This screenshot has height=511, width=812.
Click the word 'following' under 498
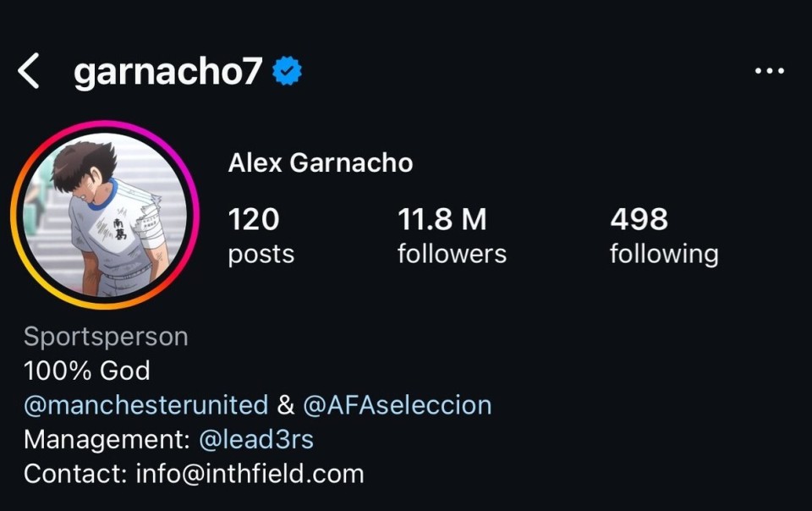click(x=665, y=255)
